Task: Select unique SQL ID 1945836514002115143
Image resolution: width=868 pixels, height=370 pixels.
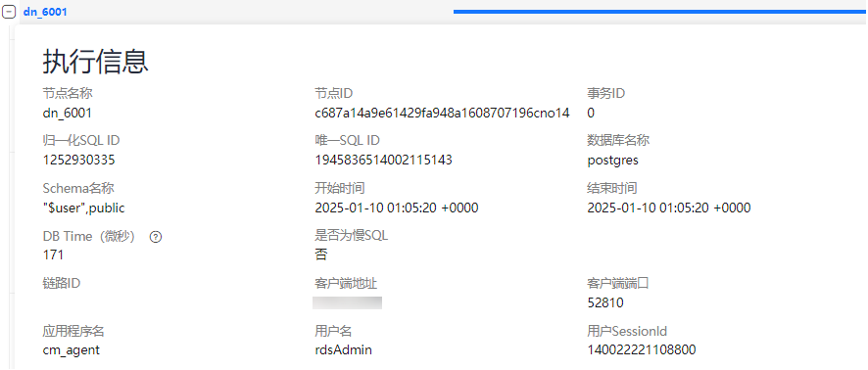Action: coord(383,161)
